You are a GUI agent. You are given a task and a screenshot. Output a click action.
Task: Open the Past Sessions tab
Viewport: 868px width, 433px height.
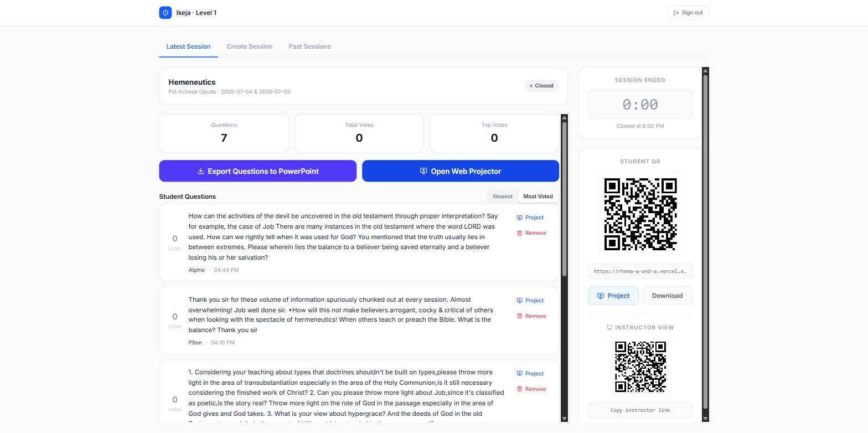[309, 47]
